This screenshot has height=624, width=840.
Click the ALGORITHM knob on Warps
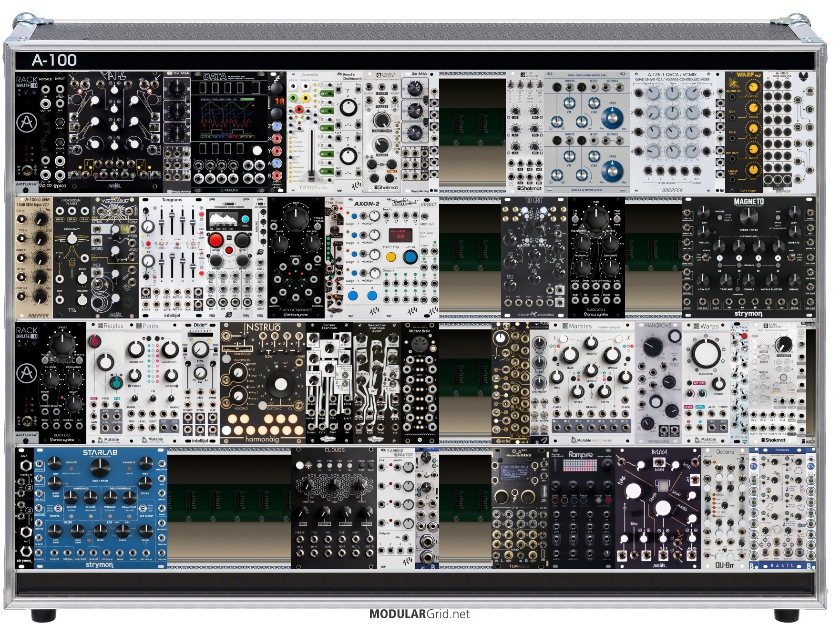[x=706, y=354]
